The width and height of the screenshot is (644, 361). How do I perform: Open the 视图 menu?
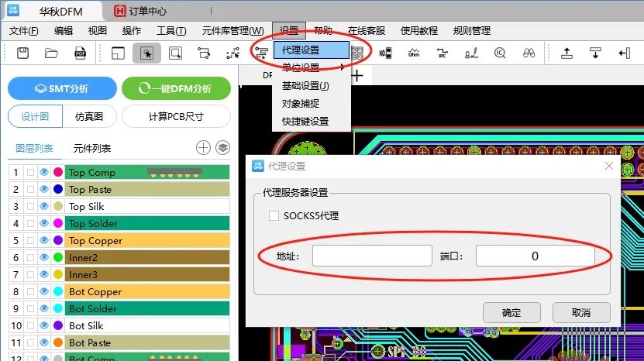pyautogui.click(x=98, y=31)
